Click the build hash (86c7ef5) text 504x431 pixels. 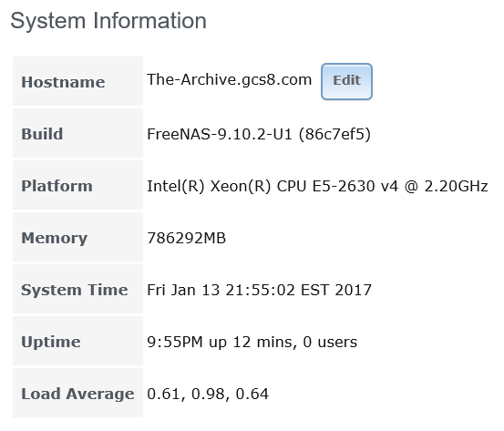(334, 134)
